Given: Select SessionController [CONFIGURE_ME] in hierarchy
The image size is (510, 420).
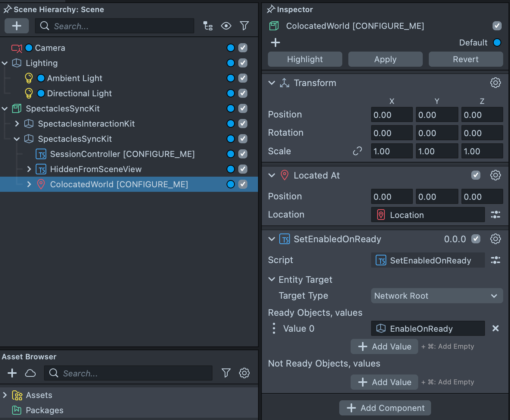Looking at the screenshot, I should (x=122, y=154).
